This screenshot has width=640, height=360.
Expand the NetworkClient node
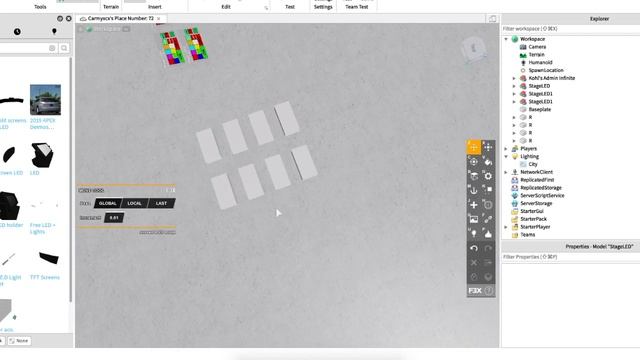pyautogui.click(x=506, y=172)
